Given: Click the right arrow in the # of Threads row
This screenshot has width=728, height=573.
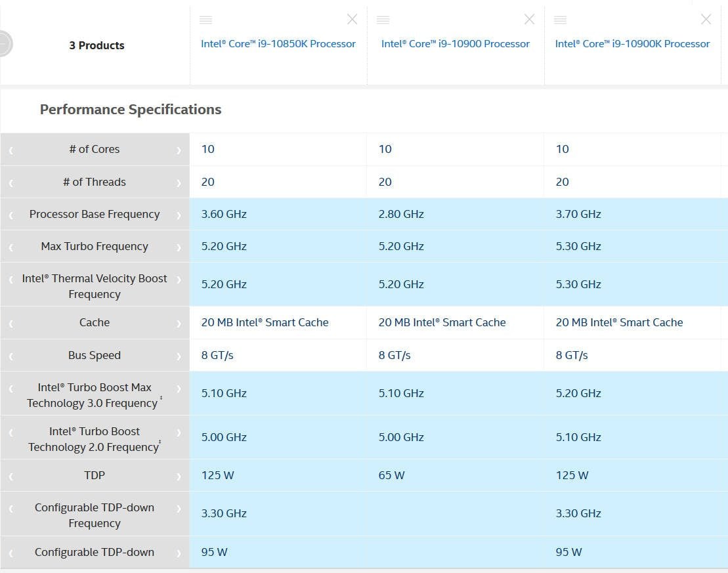Looking at the screenshot, I should [x=179, y=183].
